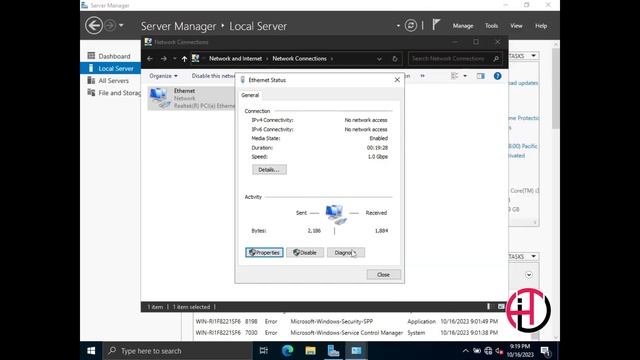
Task: Refresh Server Manager with circular arrows icon
Action: tap(411, 25)
